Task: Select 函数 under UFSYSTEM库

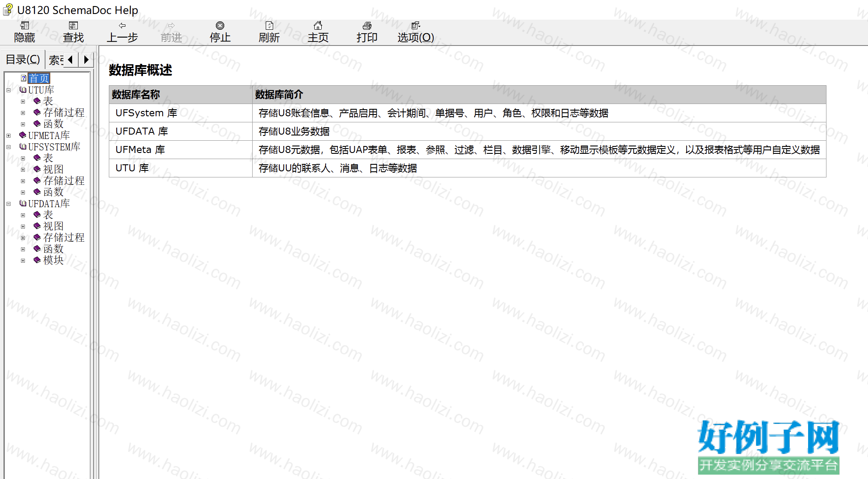Action: (53, 192)
